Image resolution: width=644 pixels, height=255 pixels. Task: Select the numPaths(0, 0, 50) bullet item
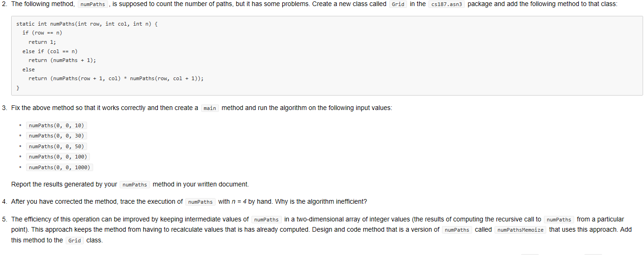57,146
